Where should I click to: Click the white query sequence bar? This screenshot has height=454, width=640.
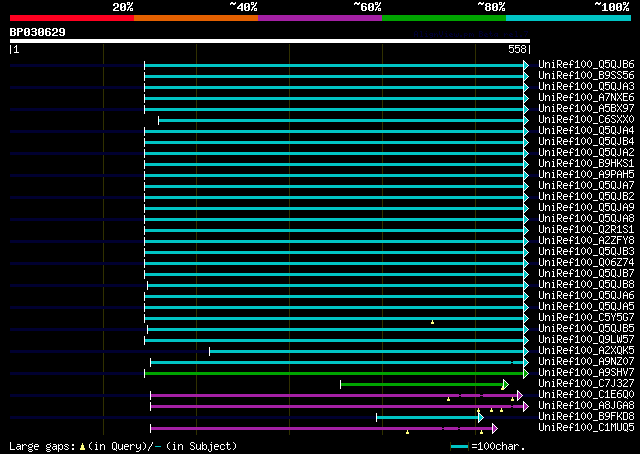[x=270, y=41]
